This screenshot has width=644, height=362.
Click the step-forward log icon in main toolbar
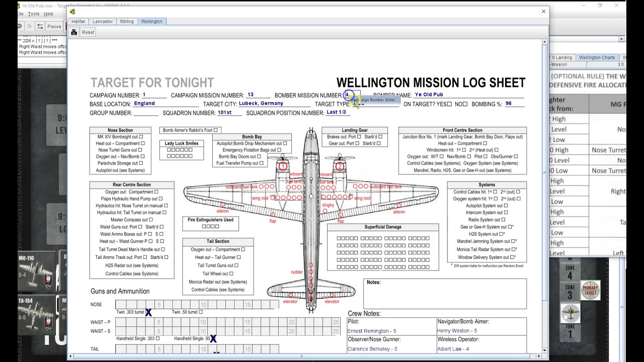point(29,26)
